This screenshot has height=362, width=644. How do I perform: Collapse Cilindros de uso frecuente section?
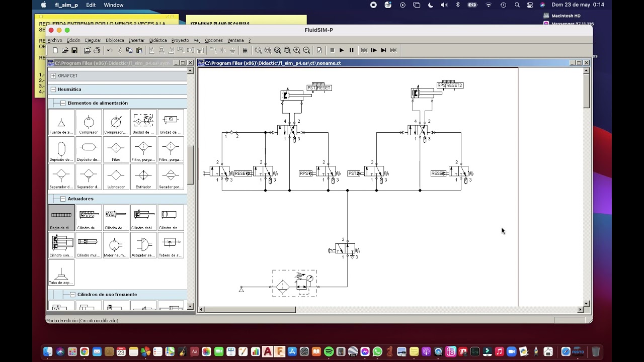72,295
